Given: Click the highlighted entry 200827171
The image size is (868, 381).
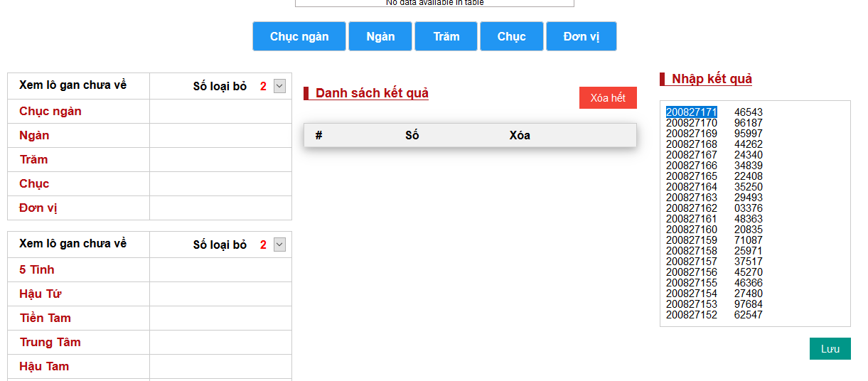Looking at the screenshot, I should [691, 112].
